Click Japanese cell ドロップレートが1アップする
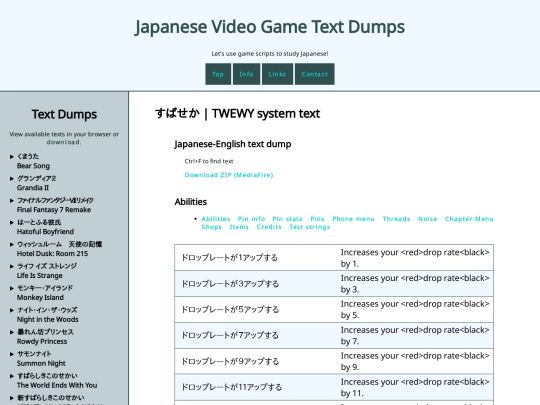This screenshot has height=405, width=540. 256,258
